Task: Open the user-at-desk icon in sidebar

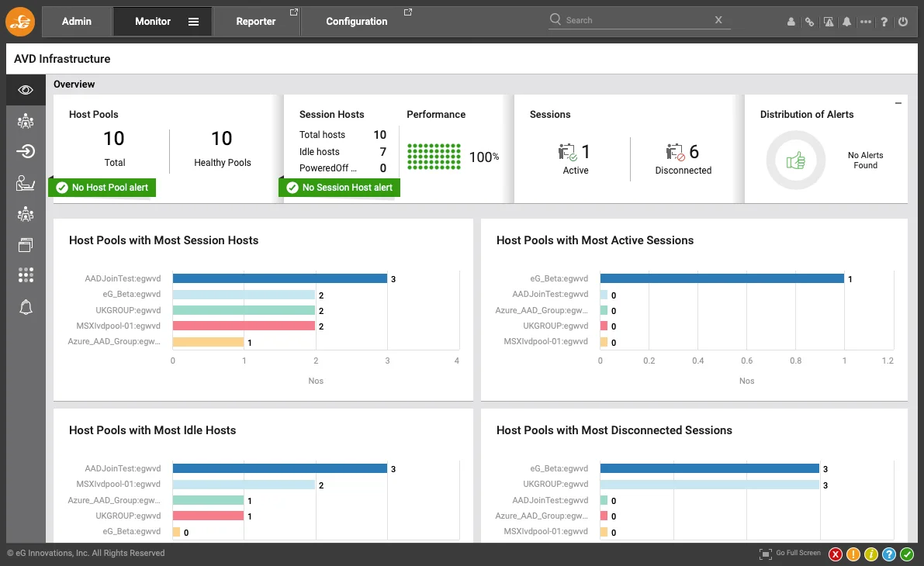Action: (26, 183)
